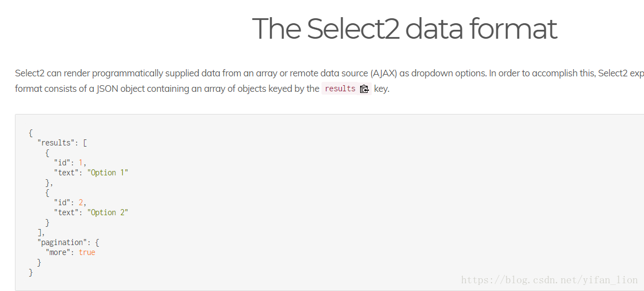Click the "results" key in JSON code
Image resolution: width=644 pixels, height=291 pixels.
54,143
